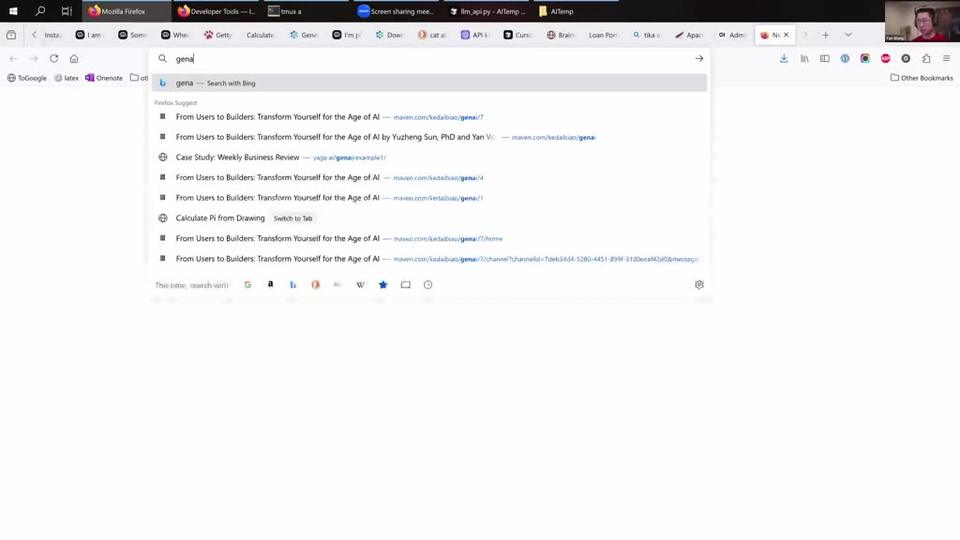960x540 pixels.
Task: Open suggestion with channel?channelId URL
Action: click(x=429, y=258)
